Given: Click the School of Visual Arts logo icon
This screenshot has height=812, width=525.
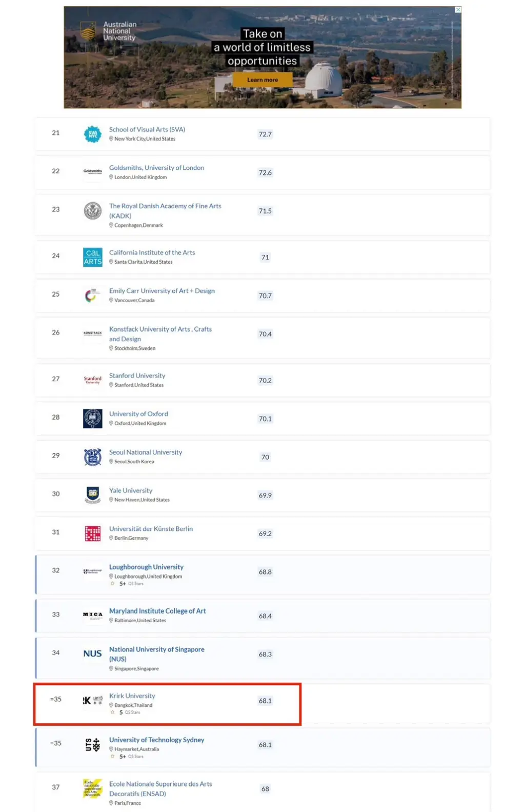Looking at the screenshot, I should [93, 134].
